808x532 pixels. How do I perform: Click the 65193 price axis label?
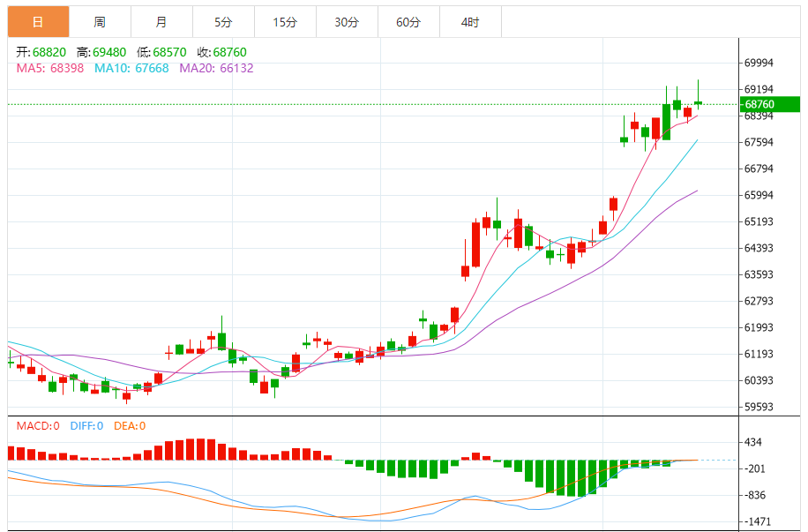coord(759,221)
